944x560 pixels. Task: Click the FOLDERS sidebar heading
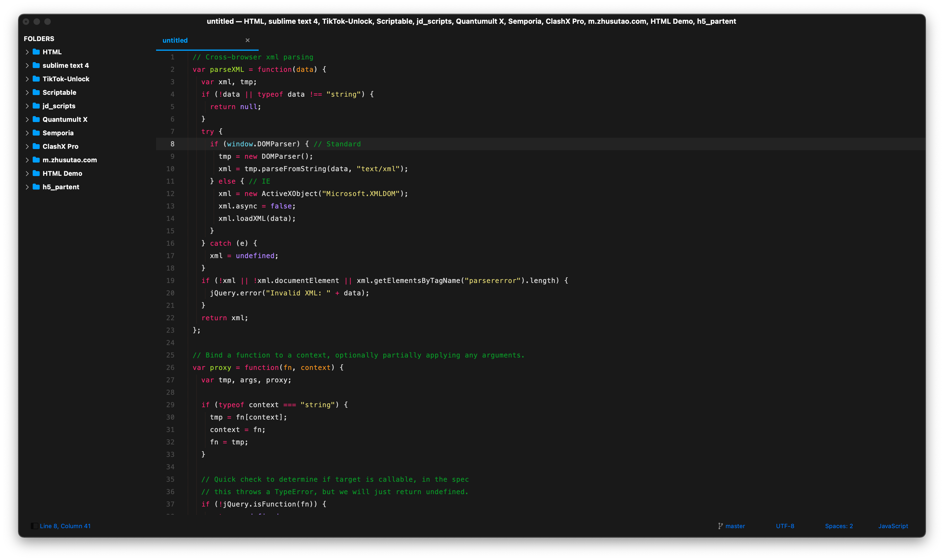(x=39, y=39)
